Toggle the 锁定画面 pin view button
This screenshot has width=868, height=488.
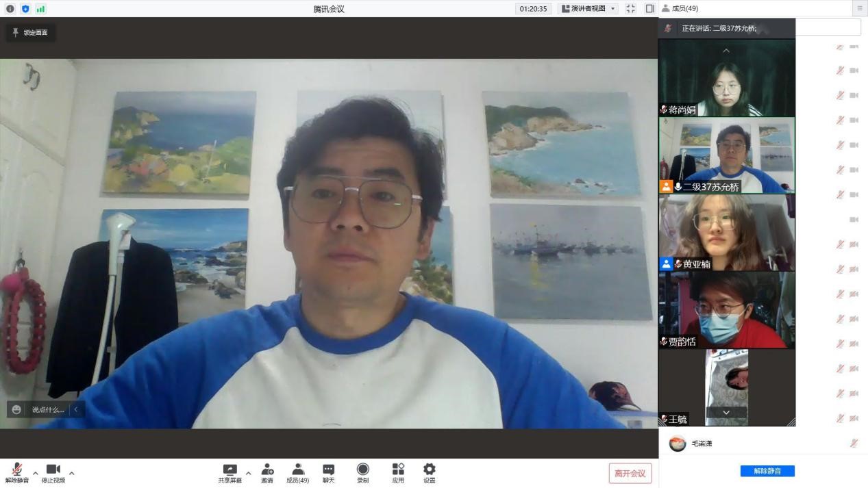pyautogui.click(x=31, y=32)
